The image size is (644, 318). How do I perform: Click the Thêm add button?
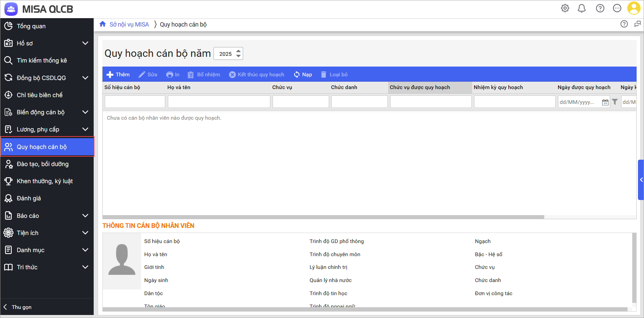pyautogui.click(x=118, y=75)
